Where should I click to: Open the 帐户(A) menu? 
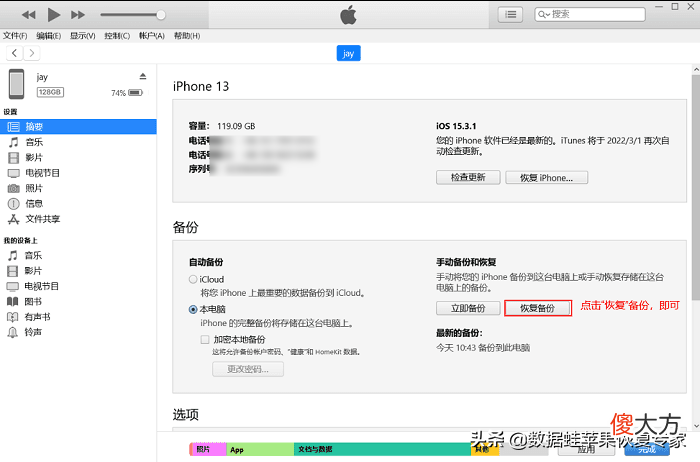click(152, 36)
